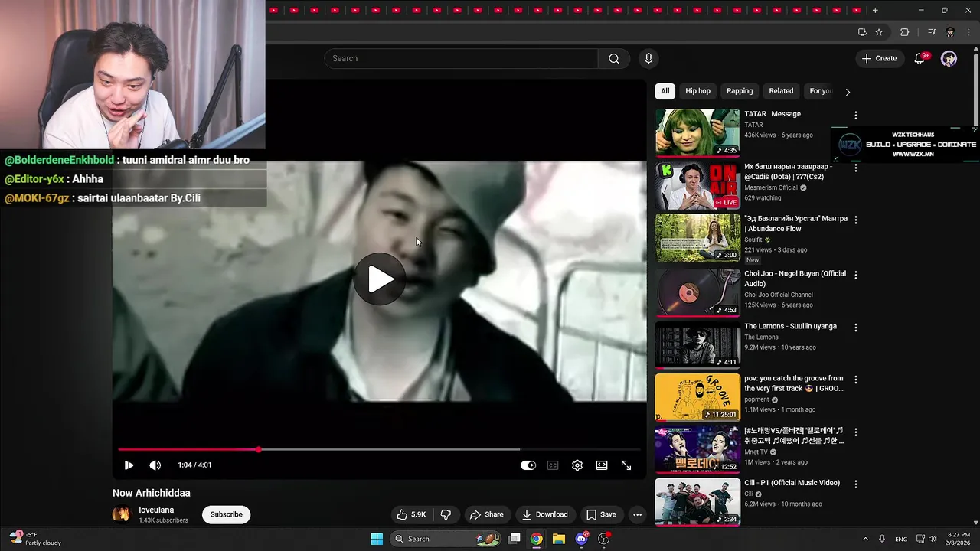Switch to theater mode
980x551 pixels.
[602, 465]
